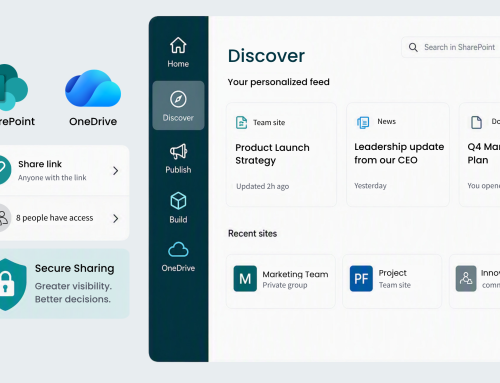Click the Secure Sharing heading
This screenshot has height=383, width=500.
click(74, 268)
